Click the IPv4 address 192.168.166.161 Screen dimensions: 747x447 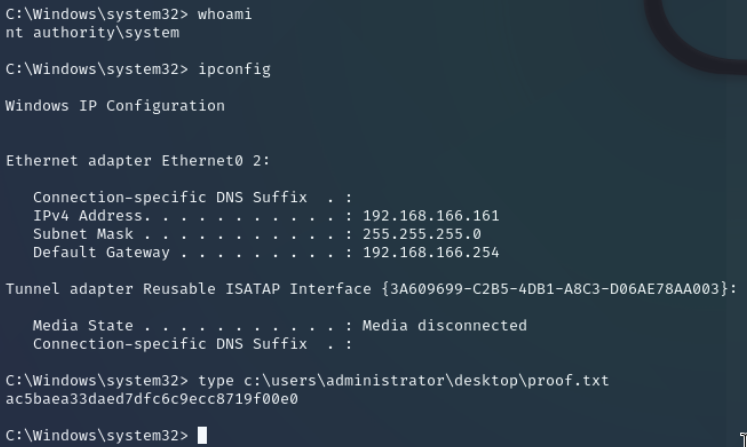[430, 215]
